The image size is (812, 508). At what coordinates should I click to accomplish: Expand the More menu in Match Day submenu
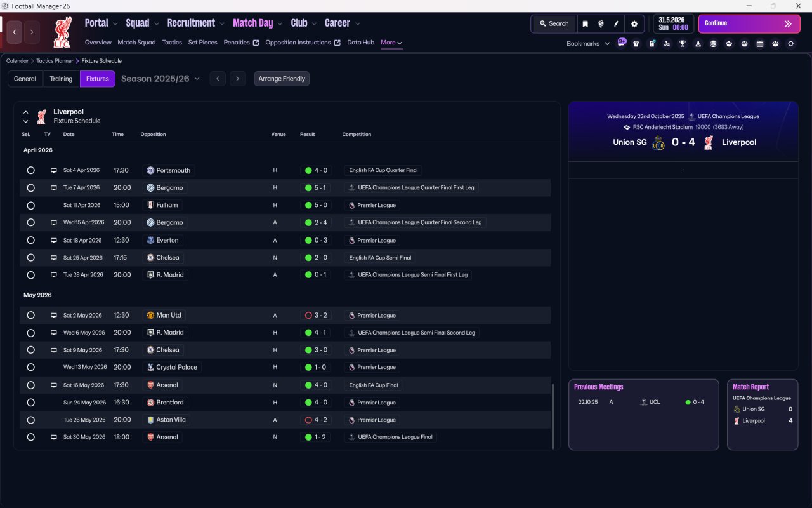point(391,43)
